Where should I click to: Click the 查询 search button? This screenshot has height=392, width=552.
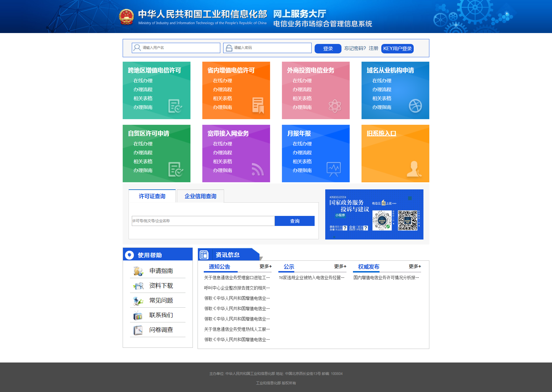click(295, 221)
